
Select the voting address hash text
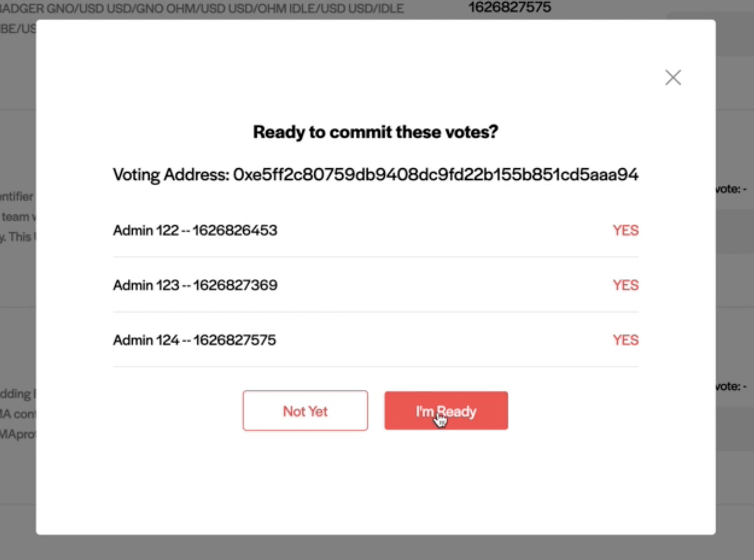[x=436, y=175]
